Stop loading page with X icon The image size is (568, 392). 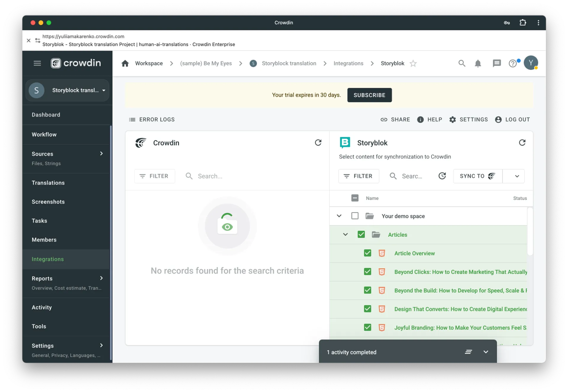(29, 40)
